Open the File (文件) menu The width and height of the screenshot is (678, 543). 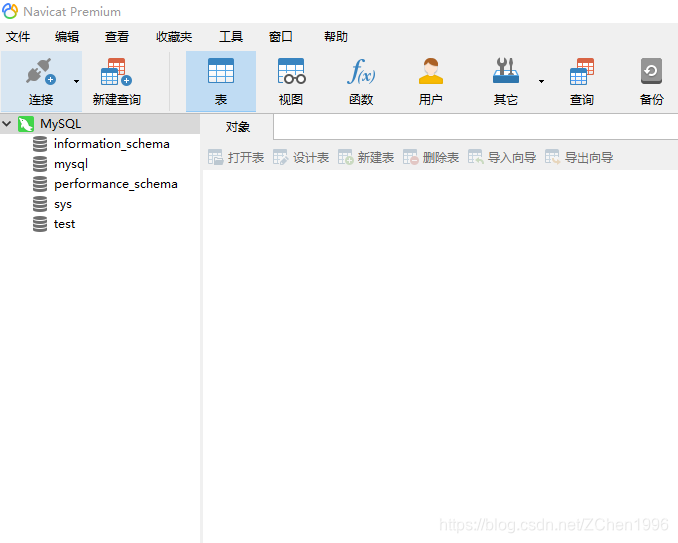tap(18, 37)
